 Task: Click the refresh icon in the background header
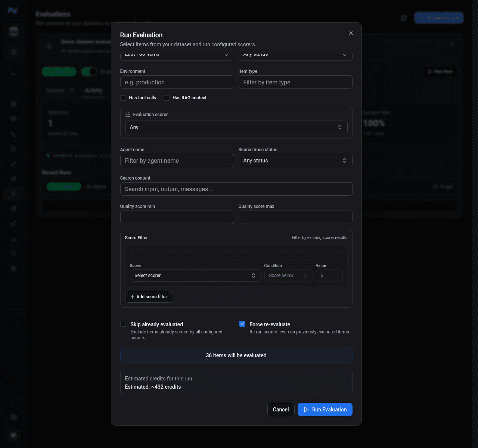[404, 18]
